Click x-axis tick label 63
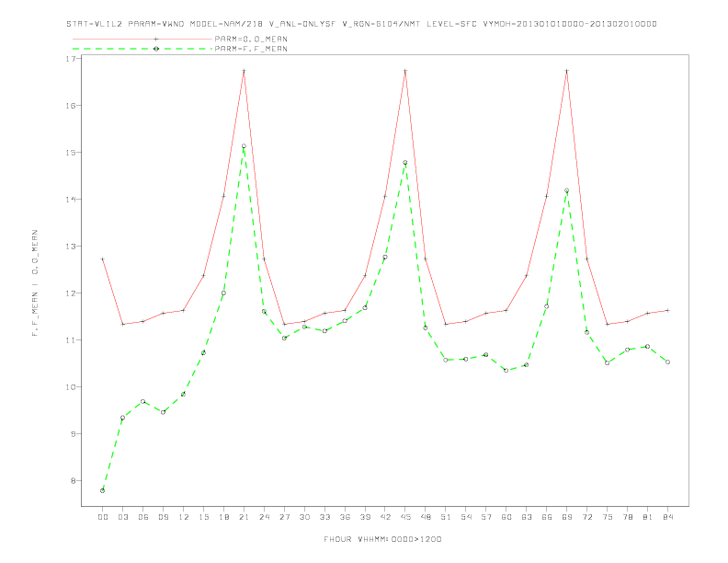 527,517
